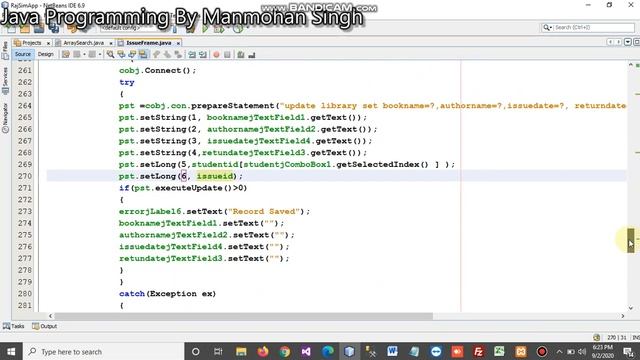Click the Shift Line Left icon

tap(192, 54)
